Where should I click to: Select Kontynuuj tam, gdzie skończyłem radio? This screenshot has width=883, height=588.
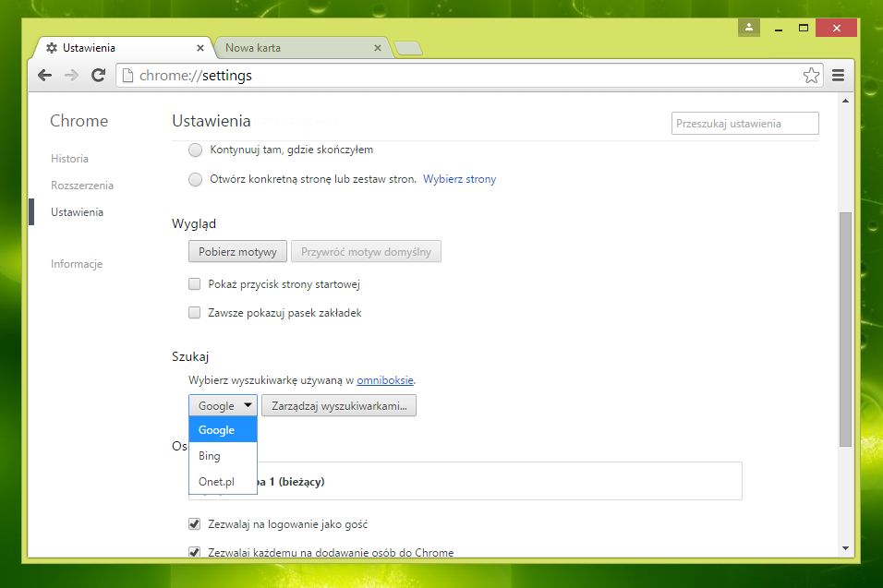pyautogui.click(x=196, y=150)
